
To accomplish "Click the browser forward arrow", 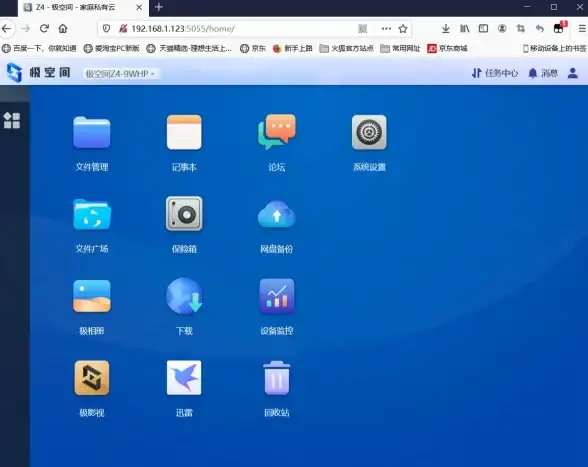I will pos(25,29).
